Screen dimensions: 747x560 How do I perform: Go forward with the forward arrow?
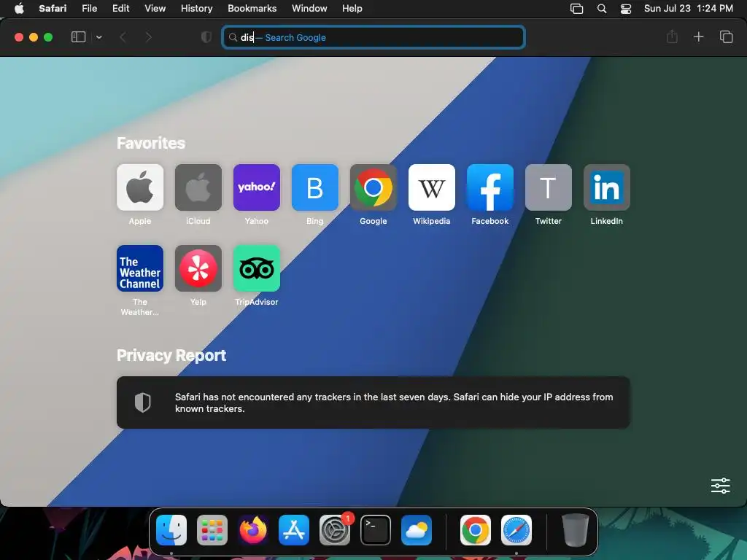pos(149,37)
